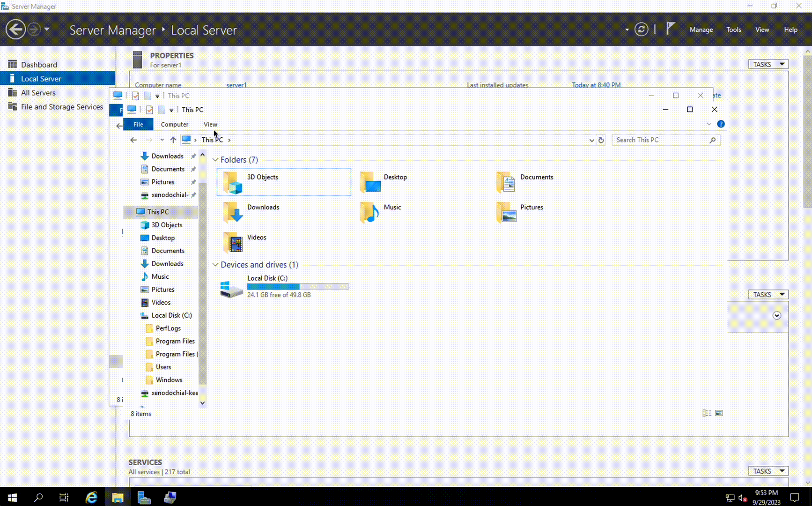The width and height of the screenshot is (812, 506).
Task: Refresh Server Manager using the refresh icon
Action: click(x=641, y=30)
